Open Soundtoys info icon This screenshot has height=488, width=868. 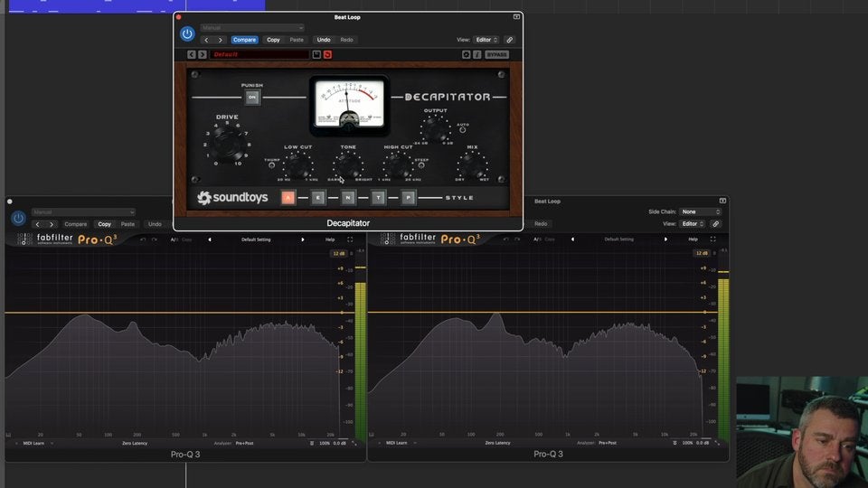(477, 54)
